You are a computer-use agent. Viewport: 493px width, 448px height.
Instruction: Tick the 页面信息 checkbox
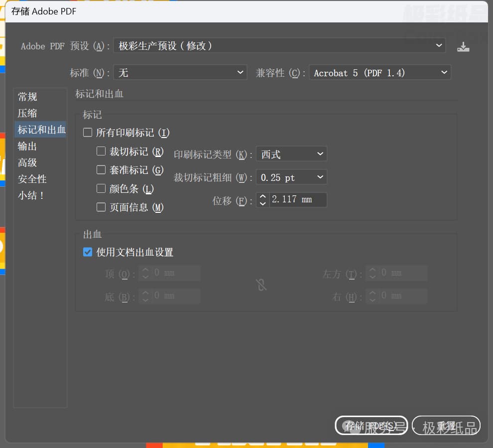coord(101,207)
